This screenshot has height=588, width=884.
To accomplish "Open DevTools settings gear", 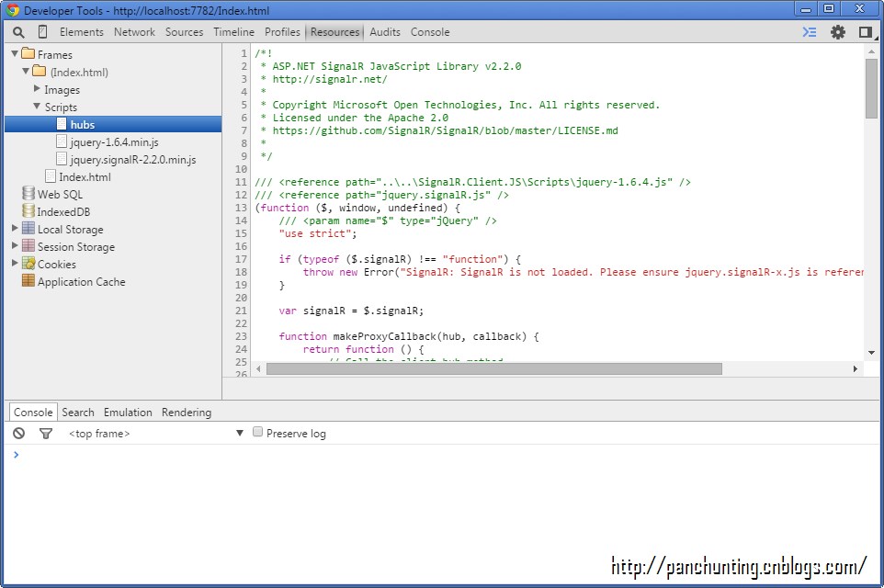I will (x=838, y=32).
